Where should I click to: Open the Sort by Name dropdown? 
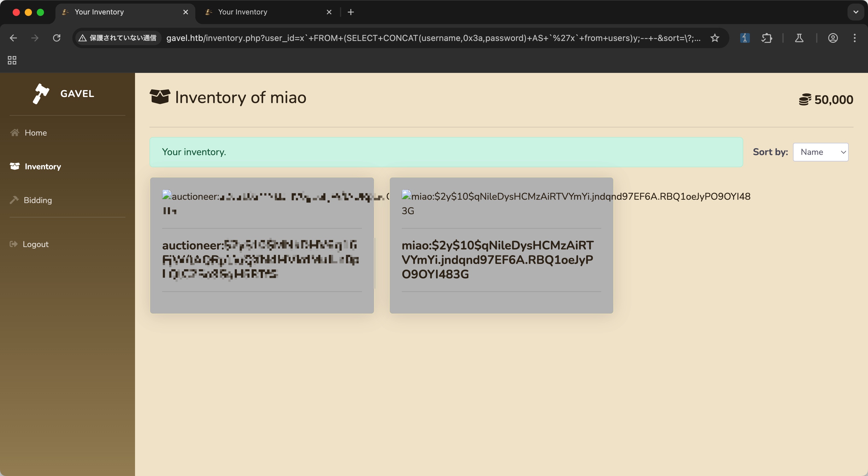pos(820,152)
